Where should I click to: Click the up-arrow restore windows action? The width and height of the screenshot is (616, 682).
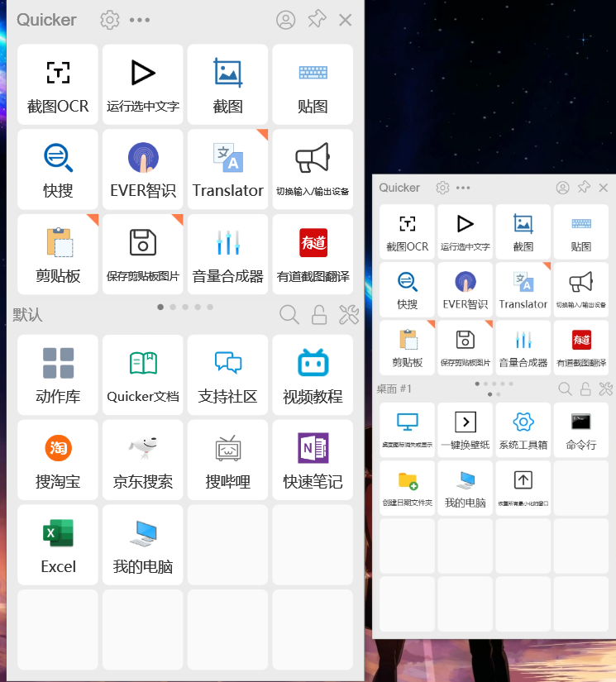tap(523, 488)
